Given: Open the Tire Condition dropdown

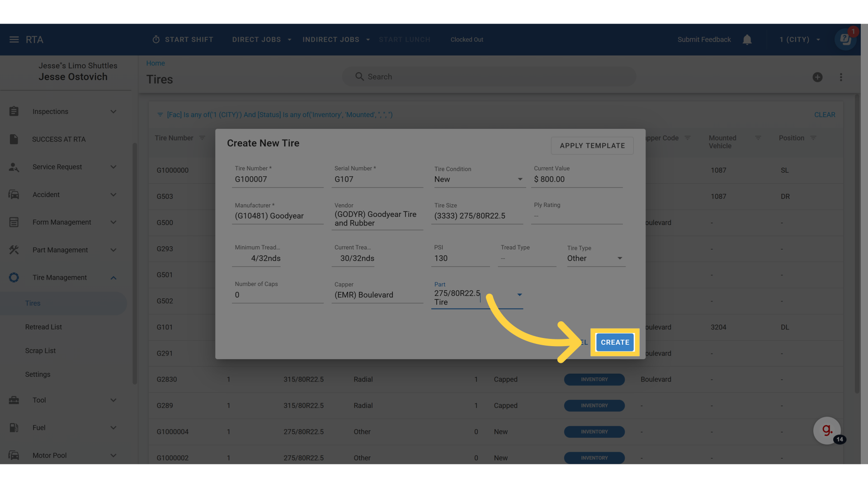Looking at the screenshot, I should click(x=520, y=179).
